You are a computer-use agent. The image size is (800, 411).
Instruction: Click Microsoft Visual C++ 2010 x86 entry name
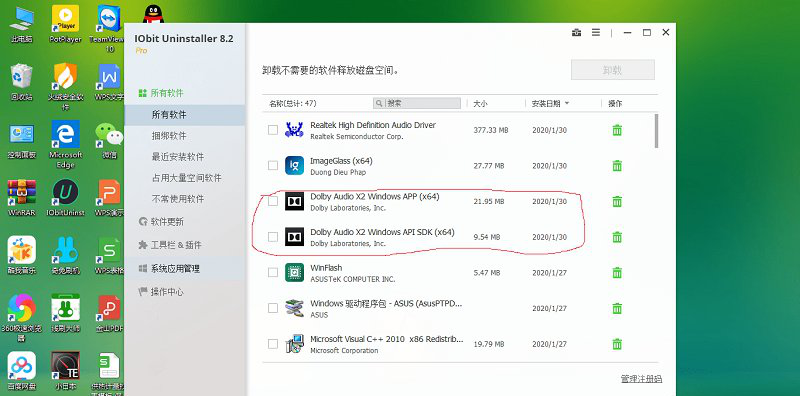coord(387,339)
